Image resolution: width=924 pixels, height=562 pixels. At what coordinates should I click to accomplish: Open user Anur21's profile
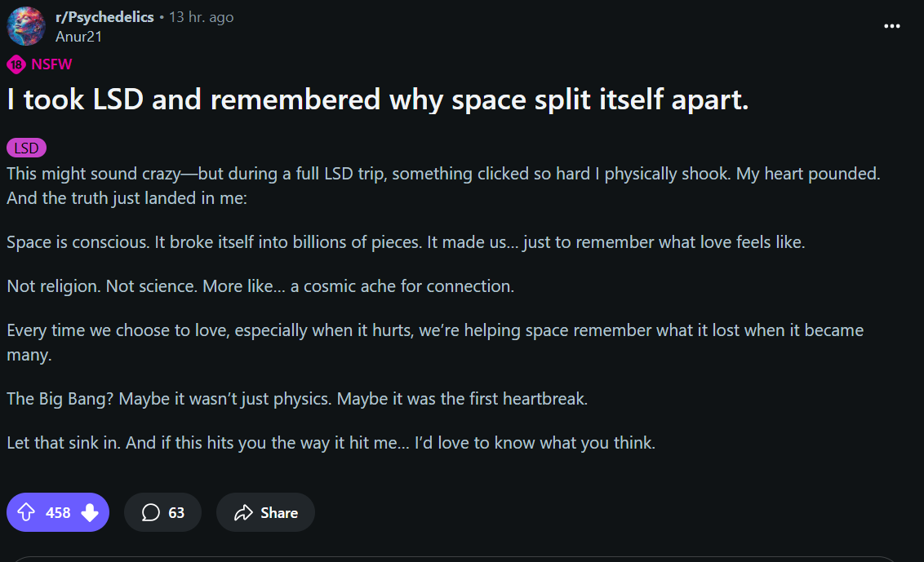click(78, 37)
